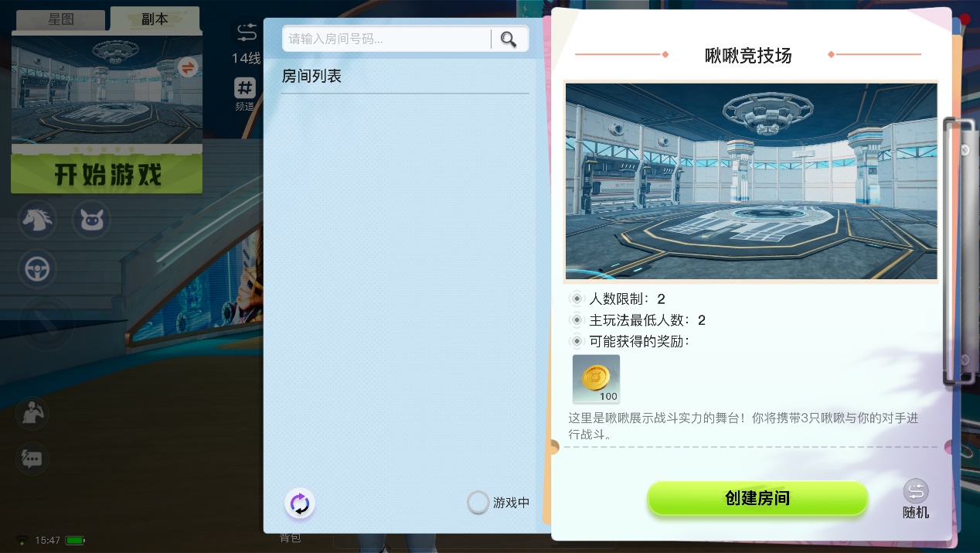Select the 可能获得的奖励 bullet marker
The image size is (980, 553).
pyautogui.click(x=577, y=341)
